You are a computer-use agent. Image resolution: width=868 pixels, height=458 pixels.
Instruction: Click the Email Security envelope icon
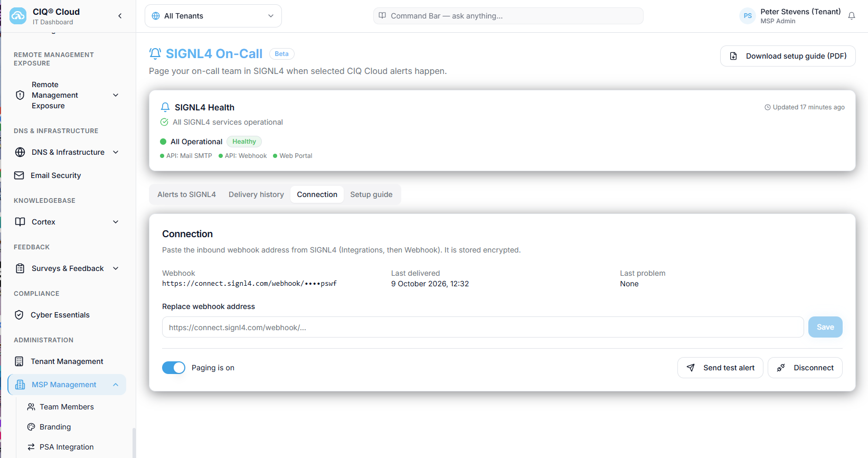(19, 175)
